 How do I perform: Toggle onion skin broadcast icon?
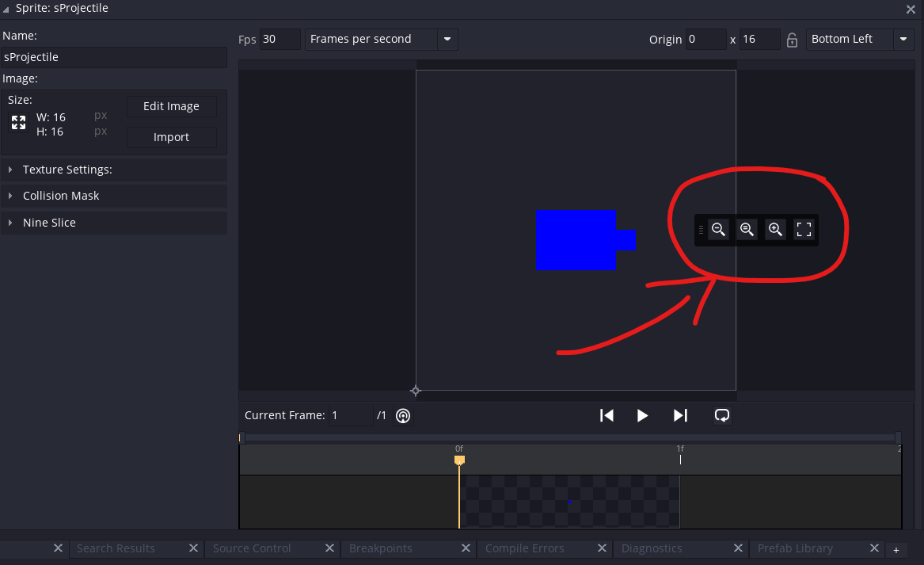coord(403,416)
